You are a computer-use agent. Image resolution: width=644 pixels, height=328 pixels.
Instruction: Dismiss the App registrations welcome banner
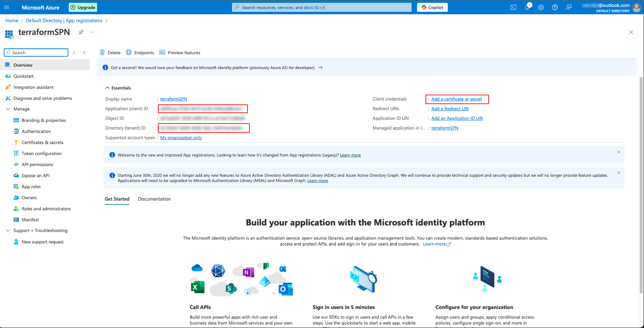point(618,152)
